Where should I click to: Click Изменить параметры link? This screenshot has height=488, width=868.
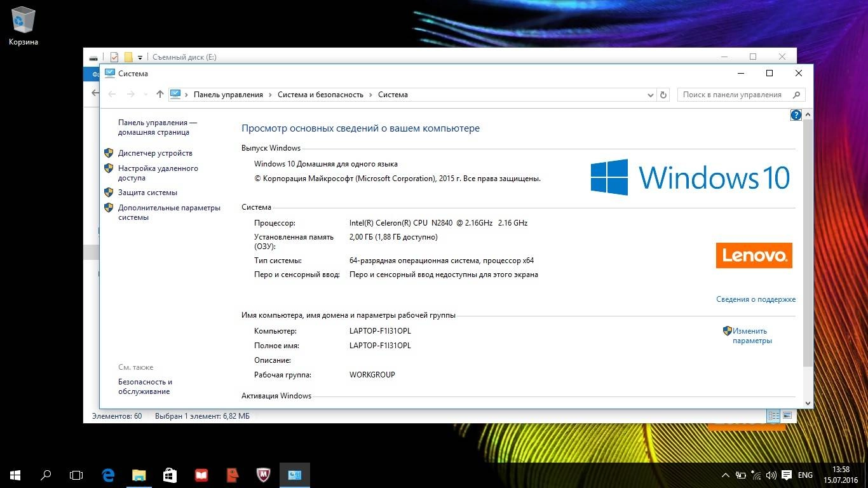(x=752, y=335)
